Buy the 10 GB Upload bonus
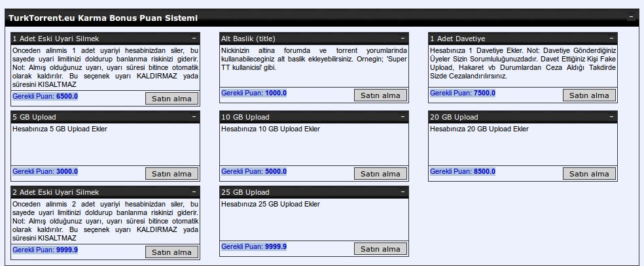Screen dimensions: 644x266 click(380, 174)
